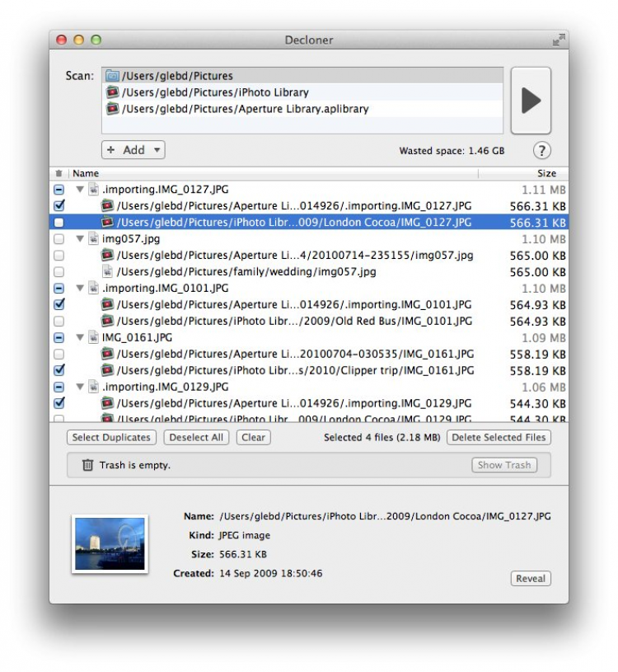Screen dimensions: 618x672
Task: Click iPhoto icon on Clipper trip/IMG_0161.JPG row
Action: click(107, 370)
